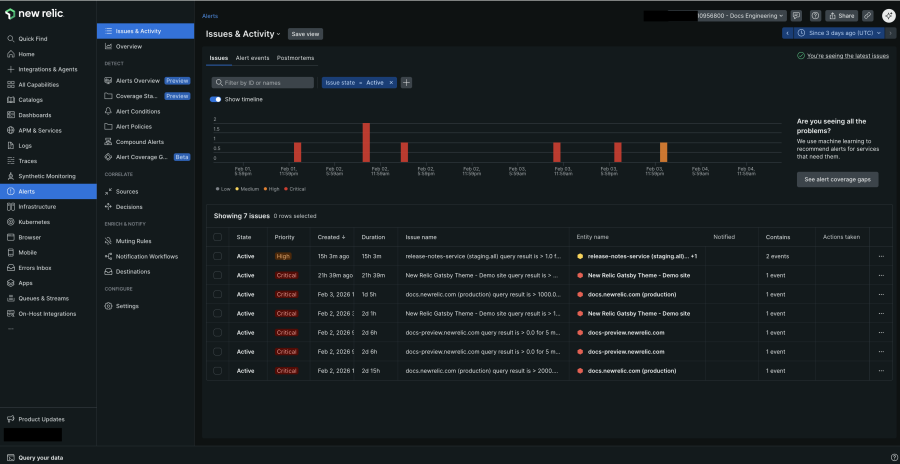The image size is (900, 464).
Task: Check the 2d 1h Gatsby Theme row
Action: 218,314
